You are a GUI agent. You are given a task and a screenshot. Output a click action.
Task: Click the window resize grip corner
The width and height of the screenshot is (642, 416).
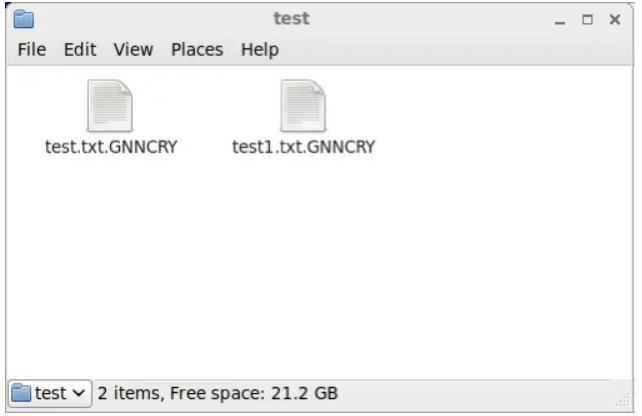[623, 400]
